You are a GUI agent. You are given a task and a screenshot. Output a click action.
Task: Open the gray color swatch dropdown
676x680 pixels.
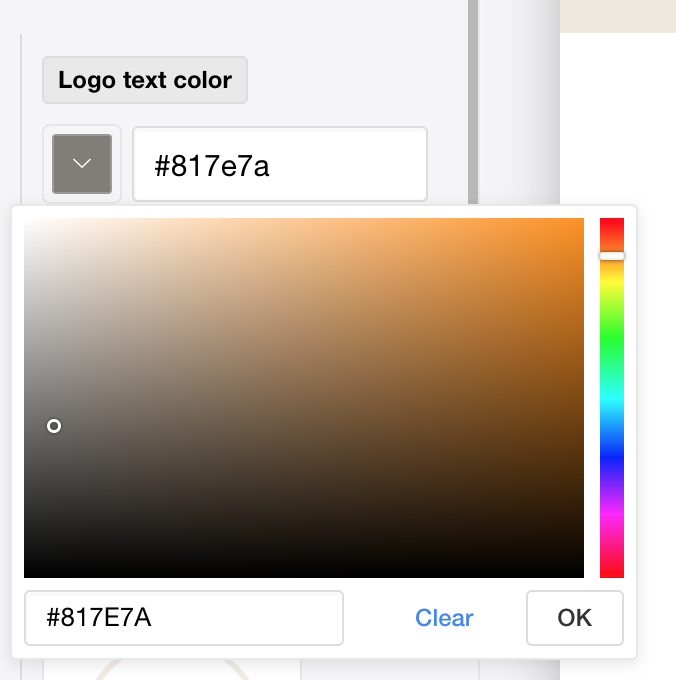tap(82, 164)
